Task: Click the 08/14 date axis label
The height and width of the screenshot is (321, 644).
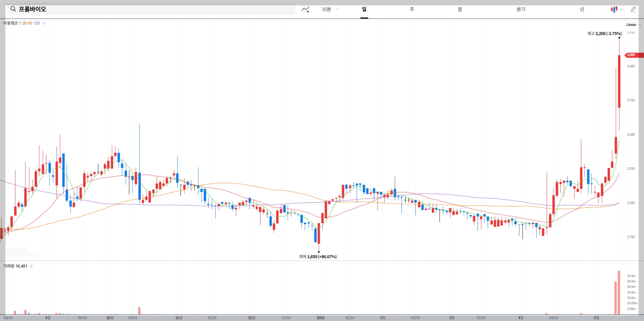Action: coord(8,318)
